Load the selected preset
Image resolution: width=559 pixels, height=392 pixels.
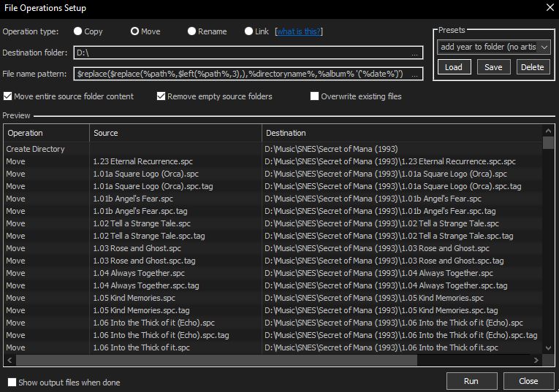[455, 67]
